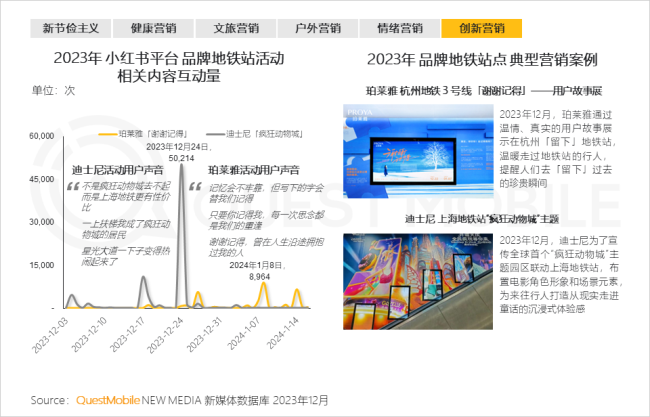650x417 pixels.
Task: Select the quote 一上扶梯我成了疯狂动物城的居民
Action: 126,229
